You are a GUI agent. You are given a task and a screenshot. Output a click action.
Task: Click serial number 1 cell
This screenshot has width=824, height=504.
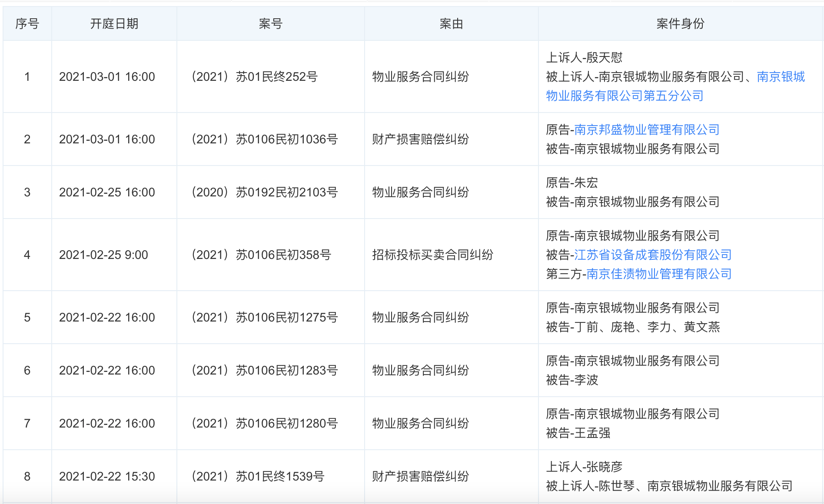point(27,76)
